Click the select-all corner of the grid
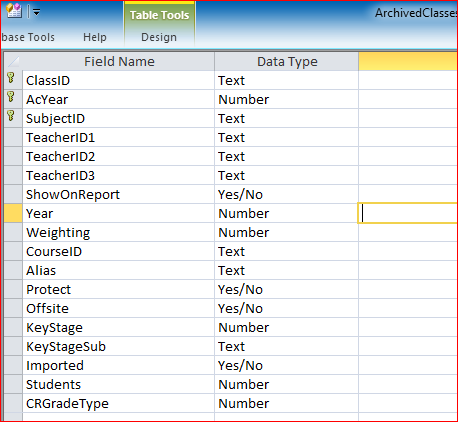The width and height of the screenshot is (458, 422). coord(13,62)
